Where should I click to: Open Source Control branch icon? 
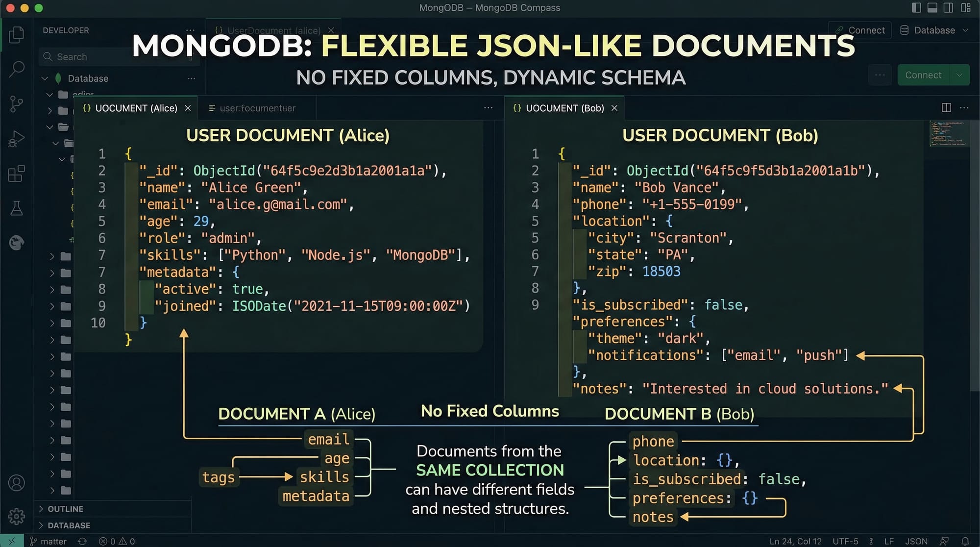tap(17, 103)
